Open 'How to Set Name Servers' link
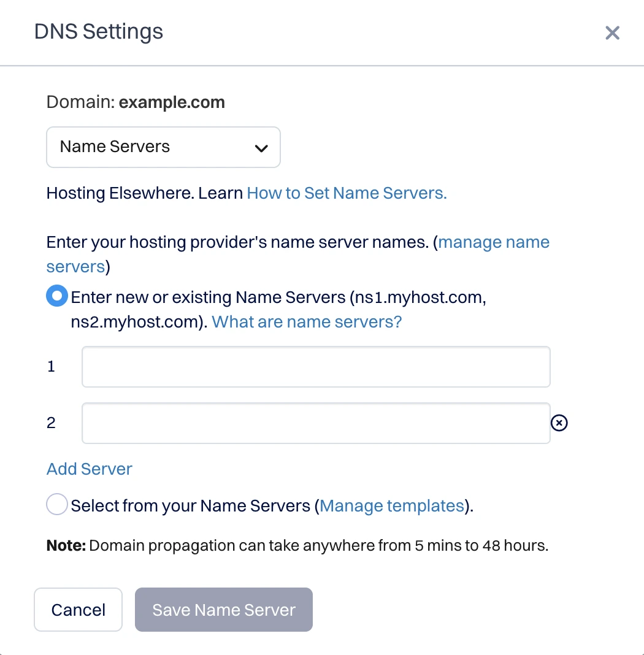Image resolution: width=644 pixels, height=655 pixels. click(347, 193)
